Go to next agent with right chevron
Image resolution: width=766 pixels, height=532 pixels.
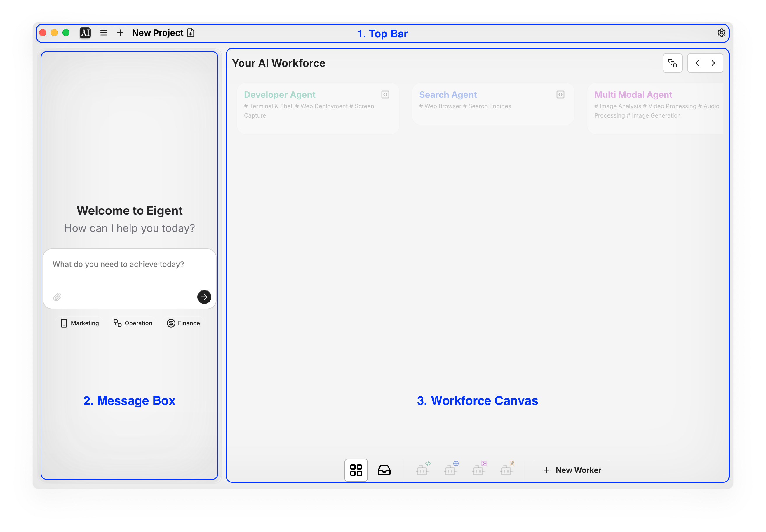coord(713,63)
